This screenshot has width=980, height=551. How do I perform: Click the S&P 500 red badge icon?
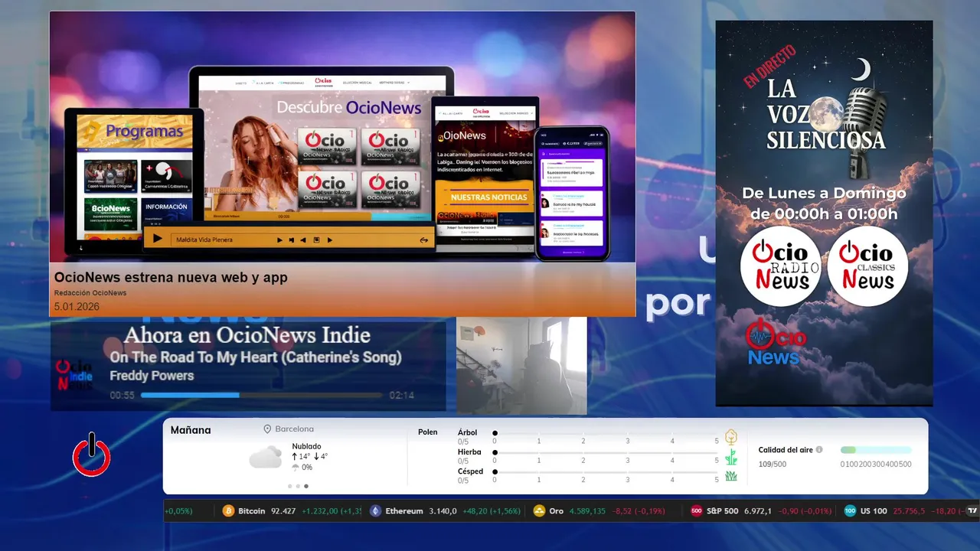point(697,511)
